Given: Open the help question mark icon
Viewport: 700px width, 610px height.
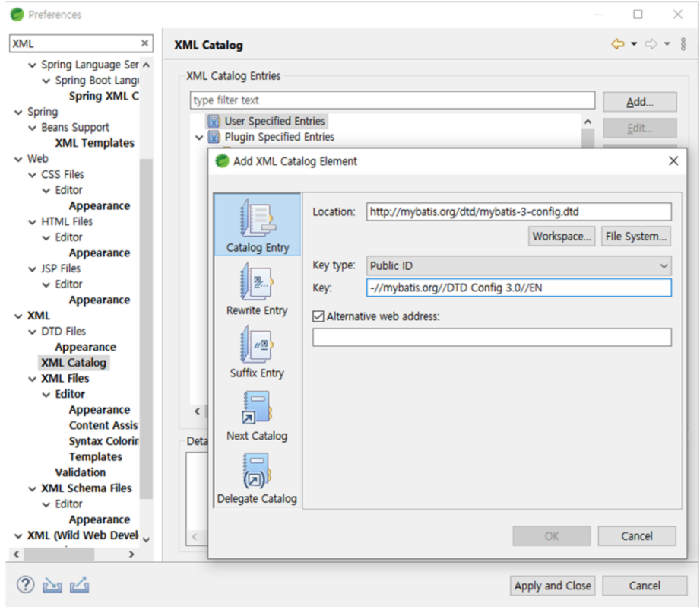Looking at the screenshot, I should [x=25, y=585].
